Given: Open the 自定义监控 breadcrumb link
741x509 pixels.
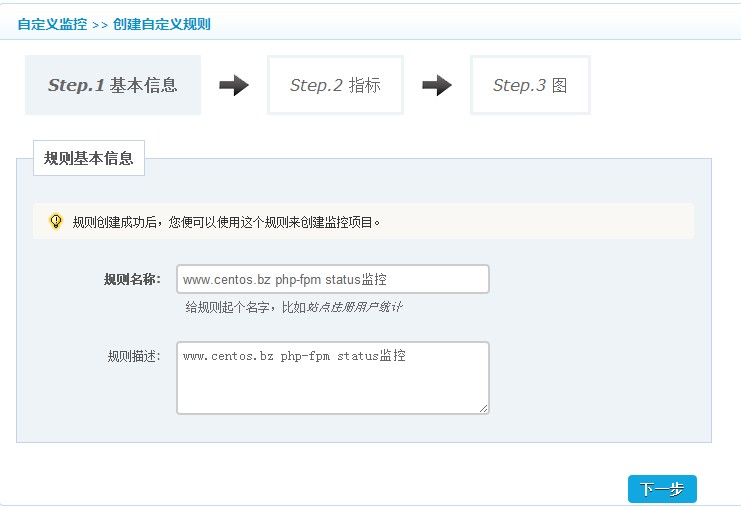Looking at the screenshot, I should pyautogui.click(x=52, y=24).
